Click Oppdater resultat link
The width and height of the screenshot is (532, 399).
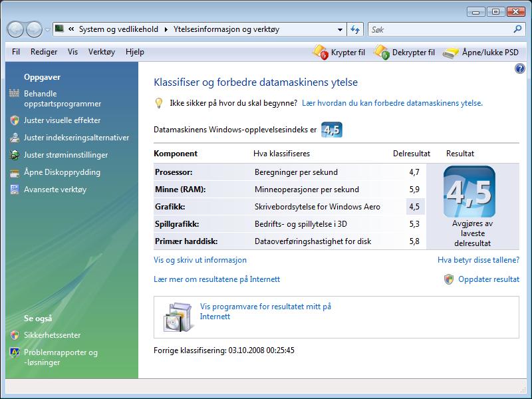click(489, 279)
